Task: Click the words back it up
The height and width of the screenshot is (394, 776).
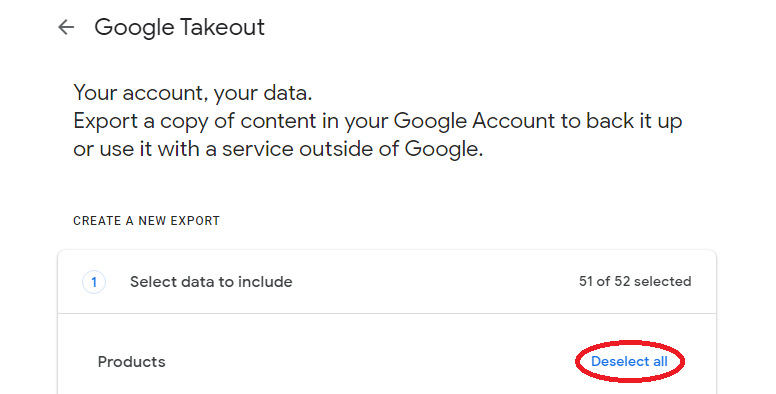Action: tap(634, 121)
